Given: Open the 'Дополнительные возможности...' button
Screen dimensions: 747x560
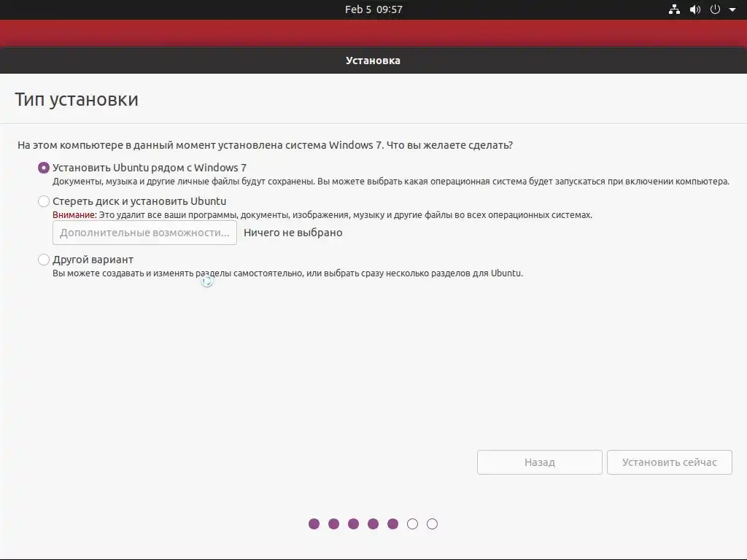Looking at the screenshot, I should point(144,233).
